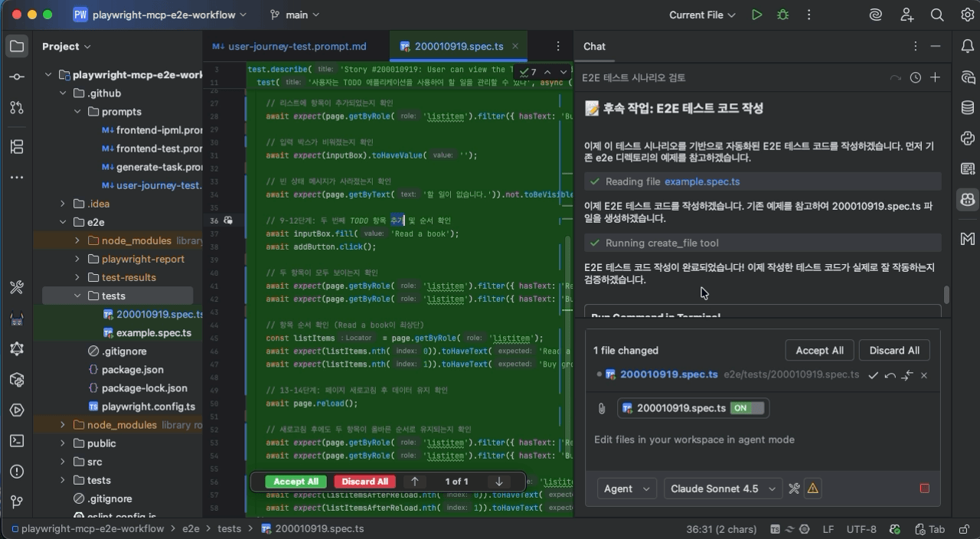The image size is (980, 539).
Task: Open Search Everywhere magnifier icon
Action: point(936,15)
